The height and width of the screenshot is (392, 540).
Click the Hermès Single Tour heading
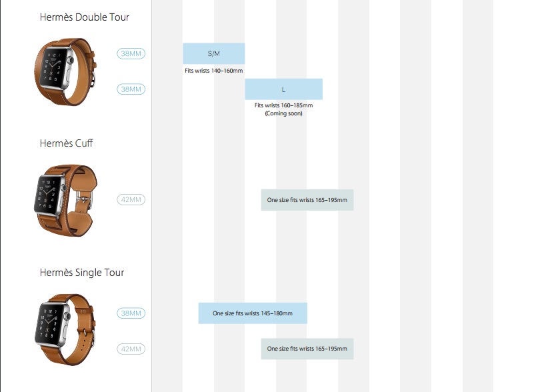click(81, 273)
